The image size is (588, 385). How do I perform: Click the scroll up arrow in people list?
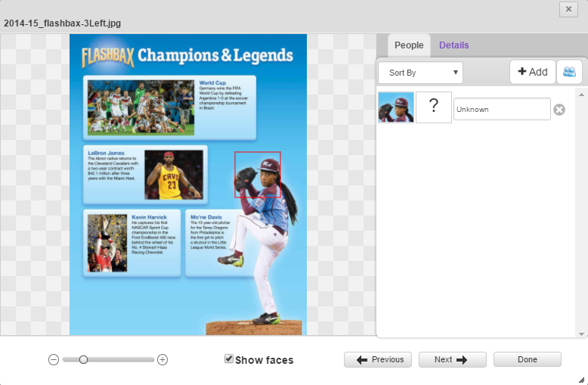pyautogui.click(x=581, y=95)
